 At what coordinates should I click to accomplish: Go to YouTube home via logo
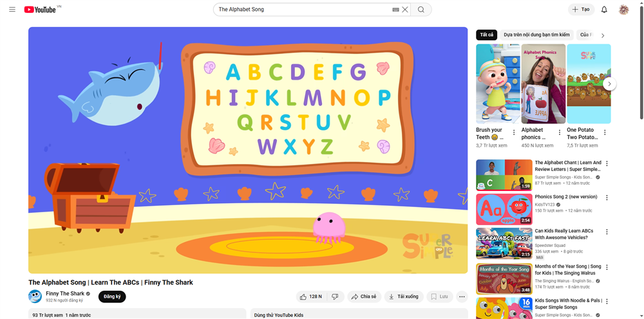40,10
